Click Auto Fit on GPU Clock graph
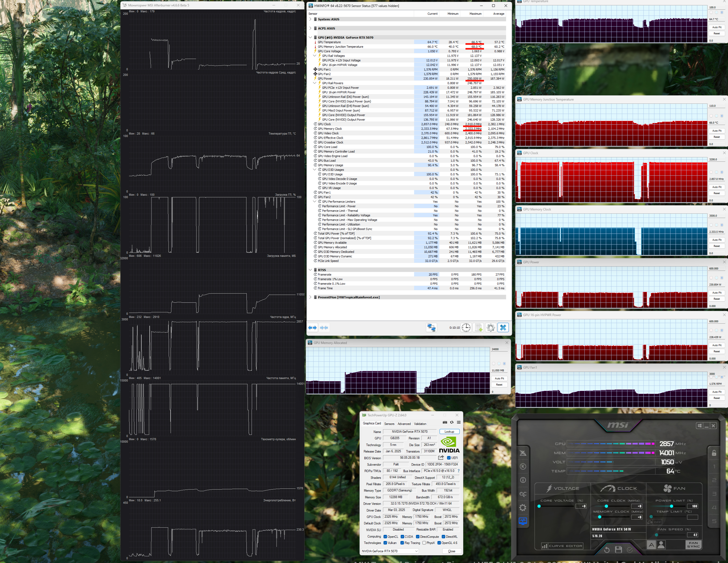 click(717, 187)
